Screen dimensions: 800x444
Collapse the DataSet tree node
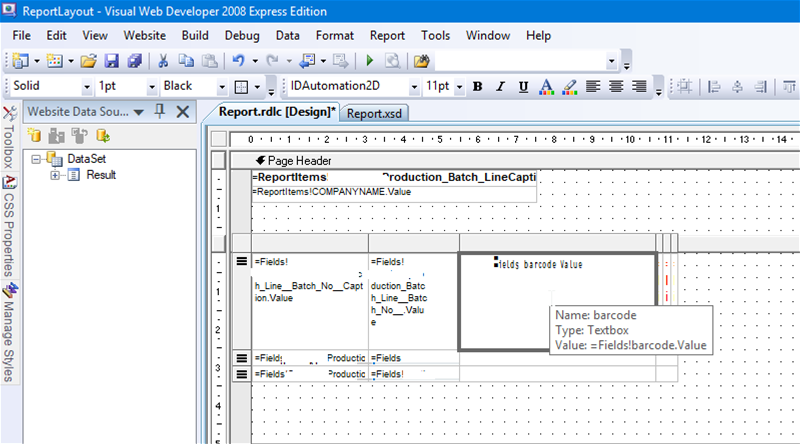coord(36,159)
